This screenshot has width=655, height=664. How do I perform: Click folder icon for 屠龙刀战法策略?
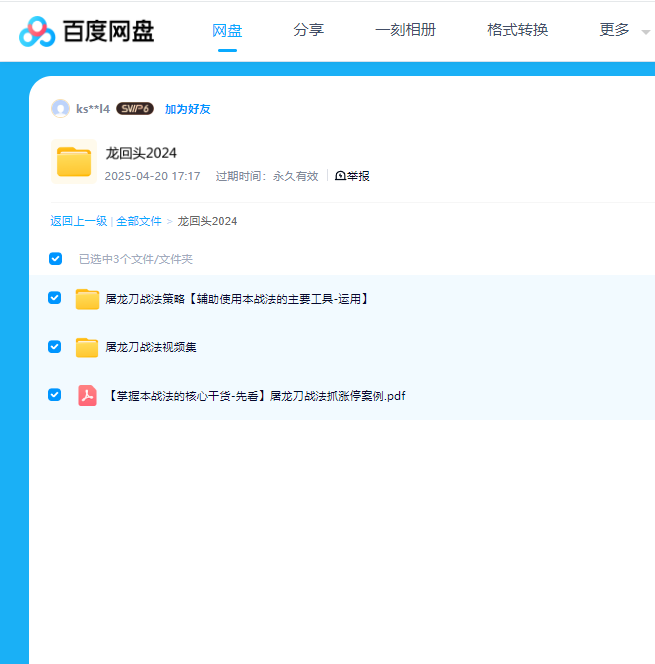pos(87,298)
